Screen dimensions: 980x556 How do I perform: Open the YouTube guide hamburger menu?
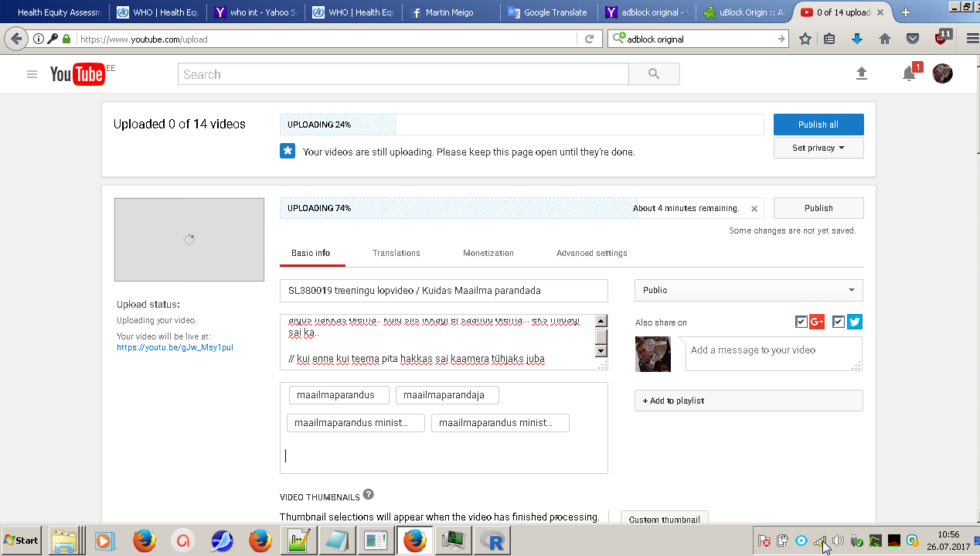[32, 74]
